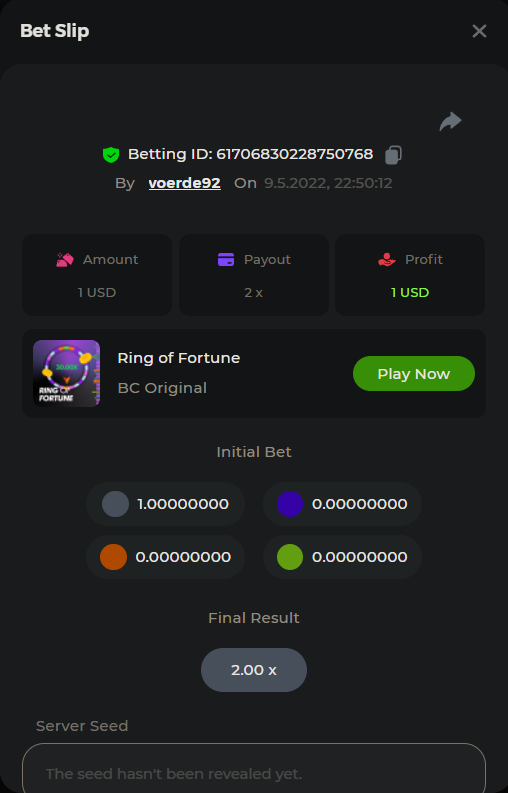The width and height of the screenshot is (508, 793).
Task: Click the Bet Slip header title
Action: 55,31
